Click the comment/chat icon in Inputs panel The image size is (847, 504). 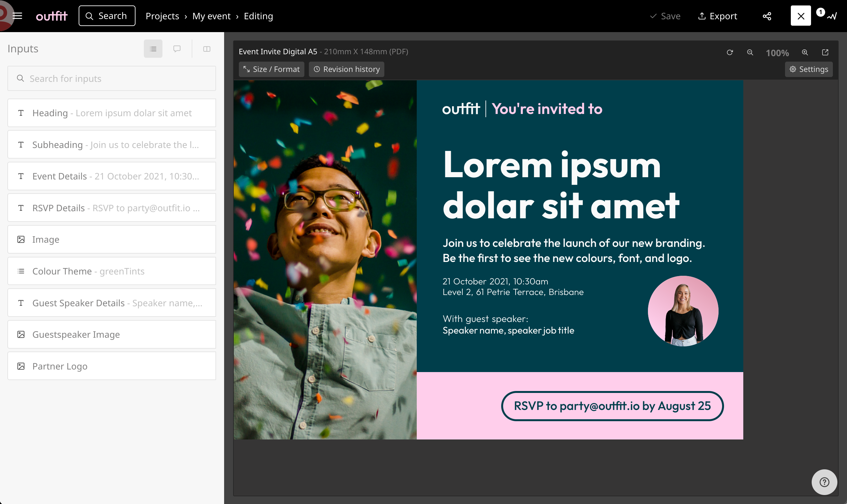pyautogui.click(x=177, y=49)
